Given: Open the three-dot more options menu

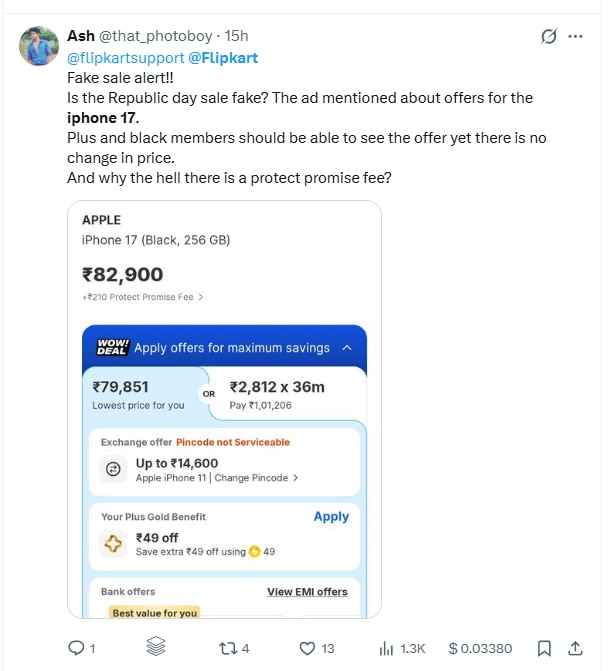Looking at the screenshot, I should coord(575,37).
